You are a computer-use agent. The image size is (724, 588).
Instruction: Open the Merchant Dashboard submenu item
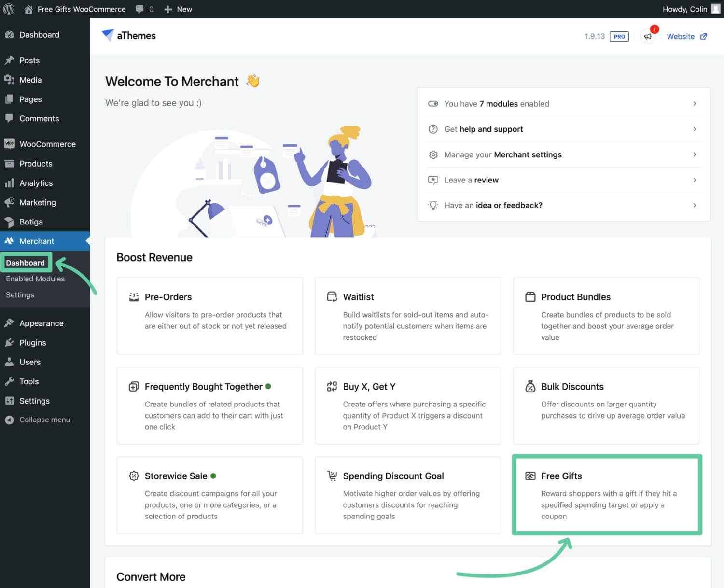[25, 263]
